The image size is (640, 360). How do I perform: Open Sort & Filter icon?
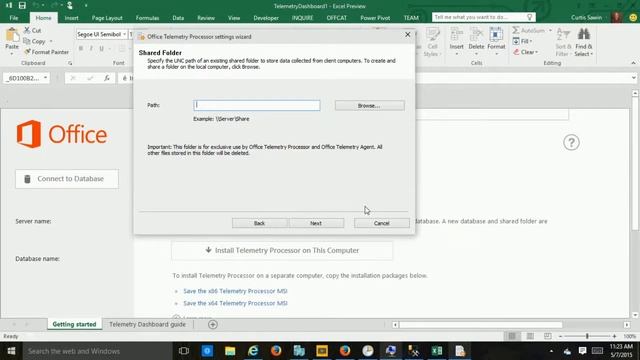[563, 34]
